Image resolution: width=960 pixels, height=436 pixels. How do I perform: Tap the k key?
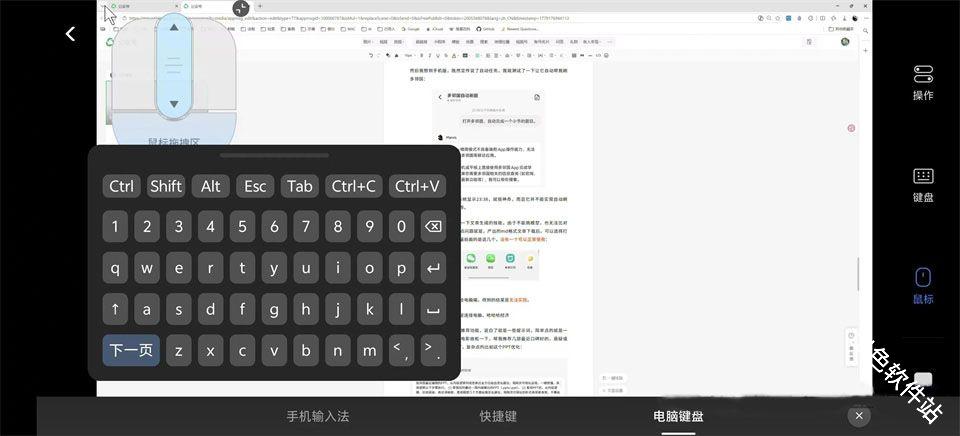point(369,309)
